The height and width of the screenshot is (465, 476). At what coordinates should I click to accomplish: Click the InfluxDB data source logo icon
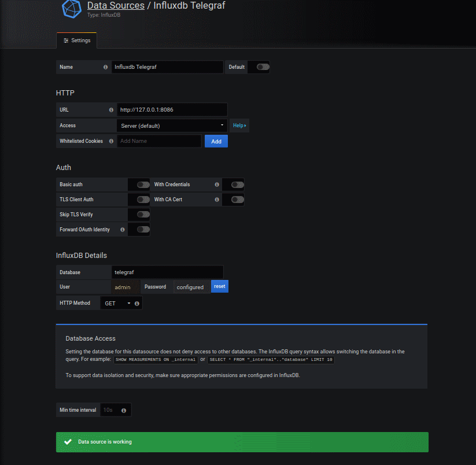click(x=72, y=9)
